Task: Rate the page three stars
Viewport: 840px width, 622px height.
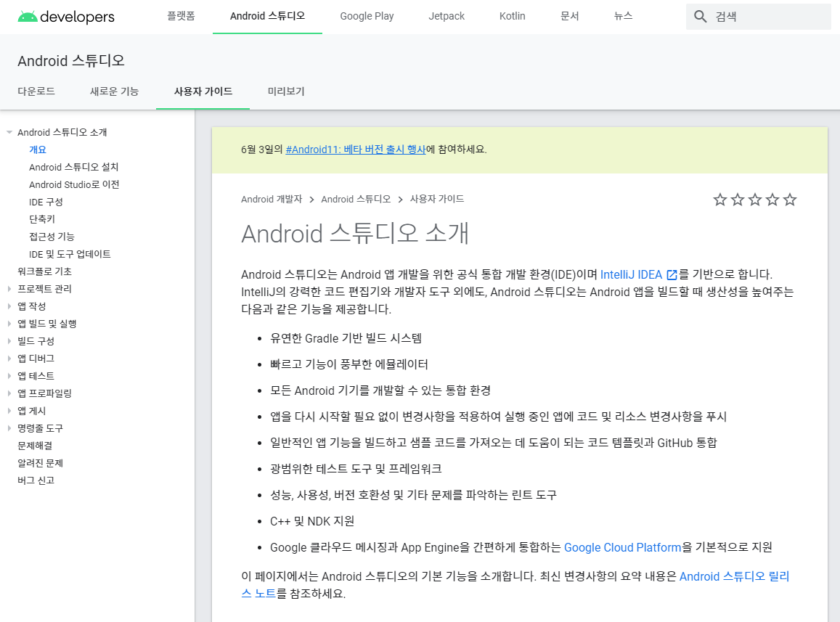Action: coord(755,200)
